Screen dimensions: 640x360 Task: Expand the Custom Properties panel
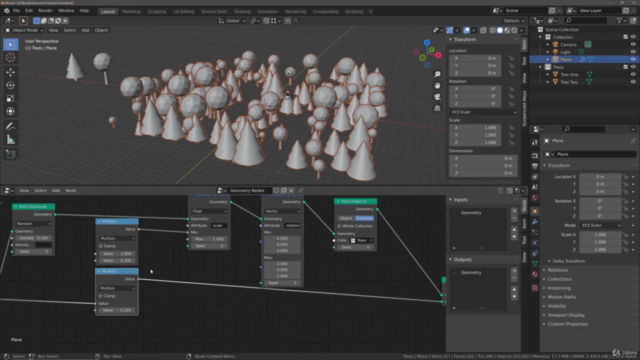[567, 324]
